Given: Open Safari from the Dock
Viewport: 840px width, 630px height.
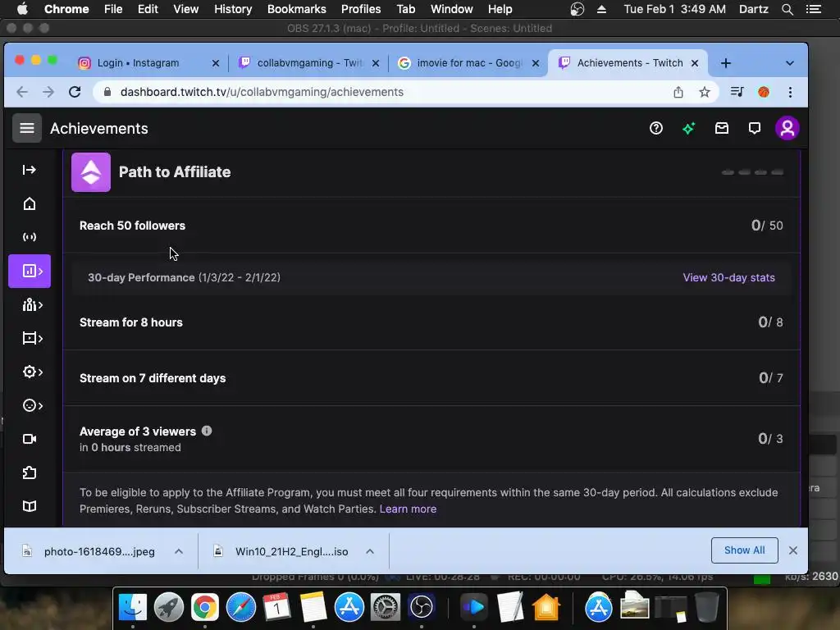Looking at the screenshot, I should point(241,608).
